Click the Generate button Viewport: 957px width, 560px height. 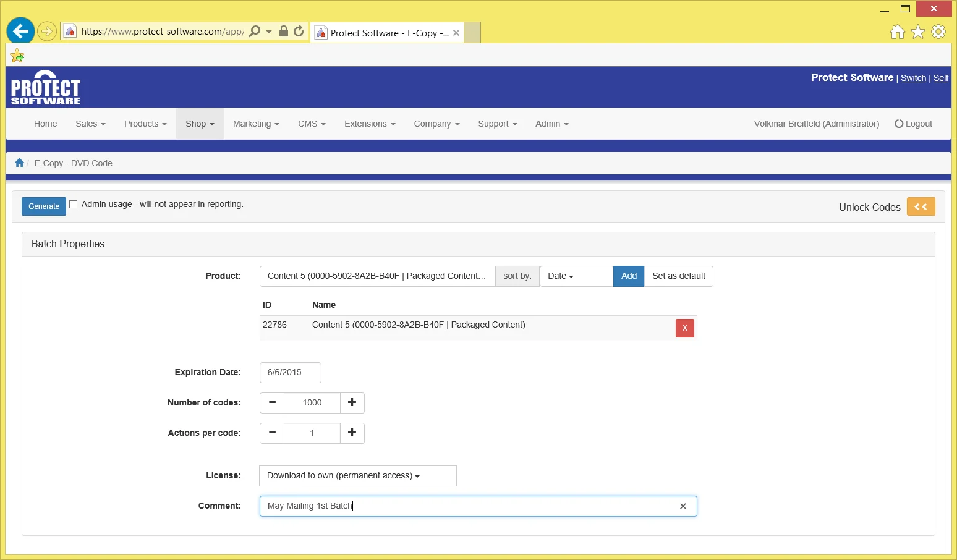pyautogui.click(x=44, y=206)
